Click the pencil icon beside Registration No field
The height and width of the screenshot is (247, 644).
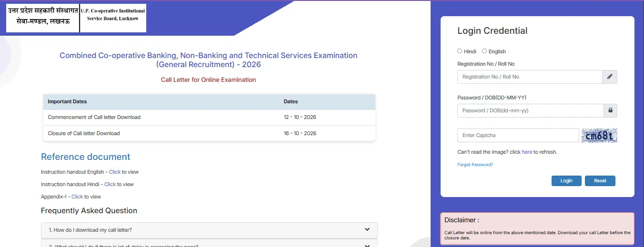tap(610, 77)
